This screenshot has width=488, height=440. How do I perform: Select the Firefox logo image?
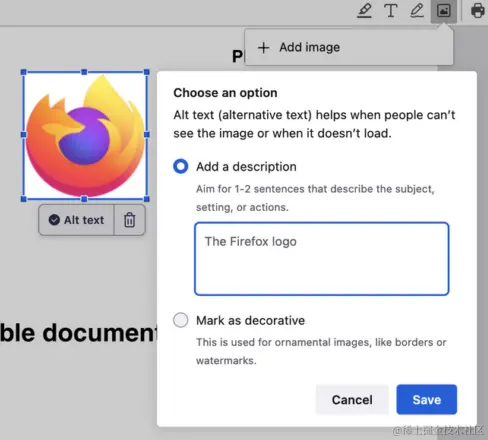[85, 135]
